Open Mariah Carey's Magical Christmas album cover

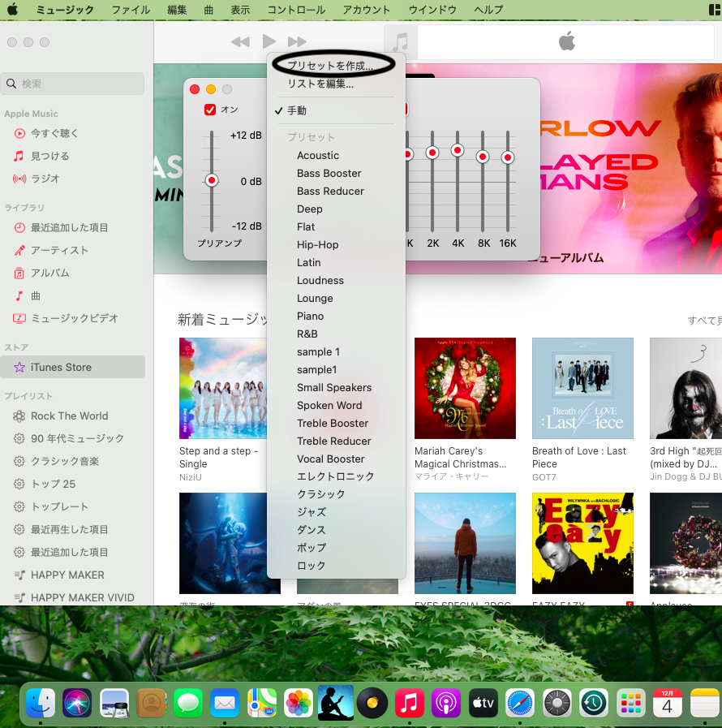465,388
